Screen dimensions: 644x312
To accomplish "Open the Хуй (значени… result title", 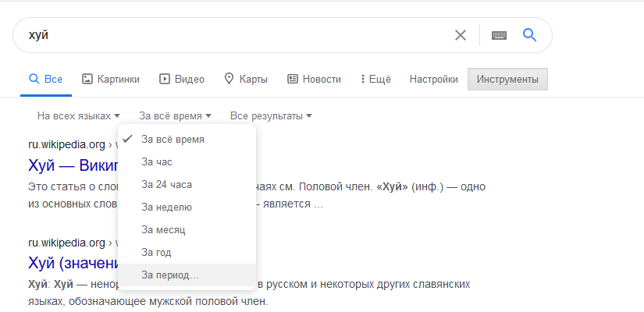I will (73, 263).
